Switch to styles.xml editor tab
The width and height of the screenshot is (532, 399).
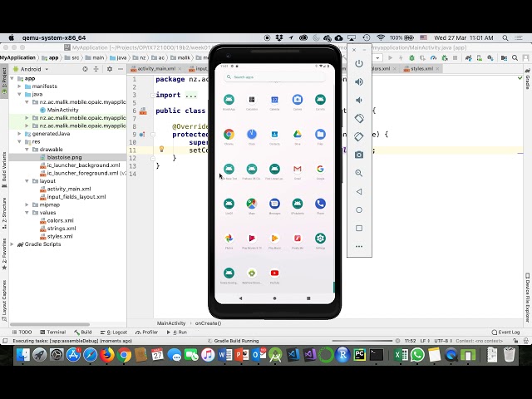pos(421,69)
